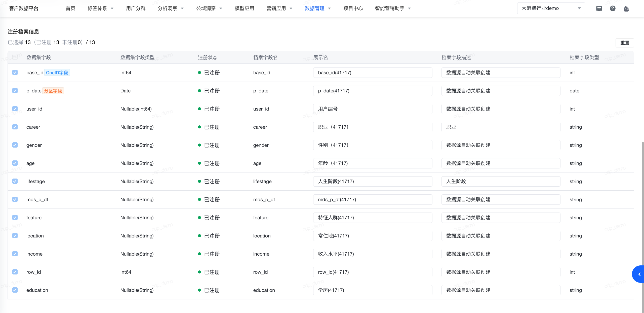Edit the 收入水平(41717) display name field
The image size is (644, 313).
pyautogui.click(x=373, y=254)
